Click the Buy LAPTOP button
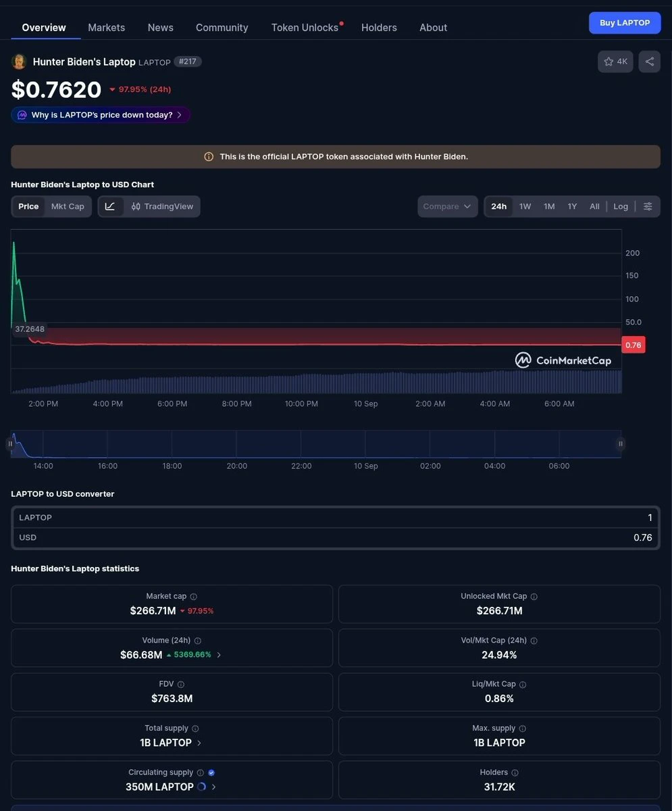This screenshot has width=672, height=811. coord(625,22)
